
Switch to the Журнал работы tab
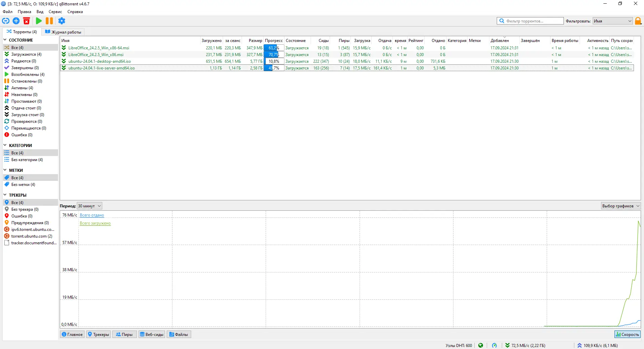click(x=63, y=32)
